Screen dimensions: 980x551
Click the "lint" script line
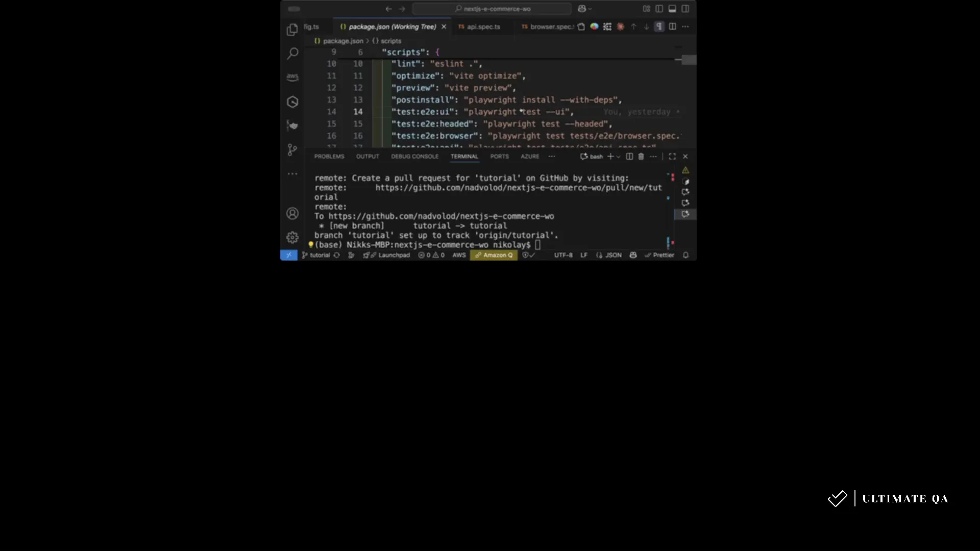pos(436,64)
